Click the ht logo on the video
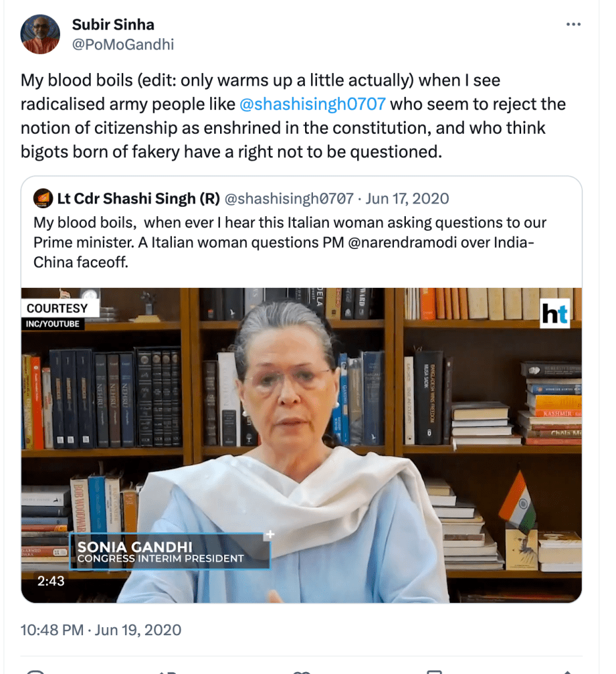 (x=555, y=314)
